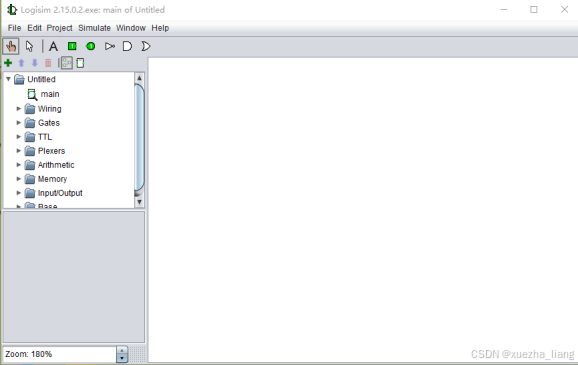Select the TTL folder label
578x365 pixels.
45,137
